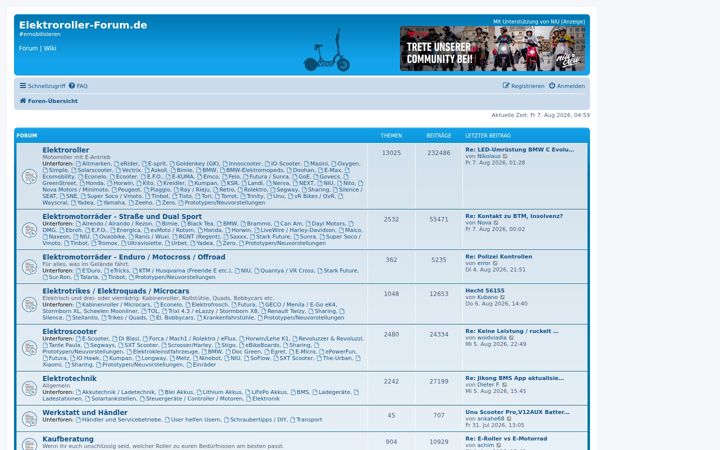Open Elektromotorräder - Enduro / Motocross / Offroad forum

[134, 257]
